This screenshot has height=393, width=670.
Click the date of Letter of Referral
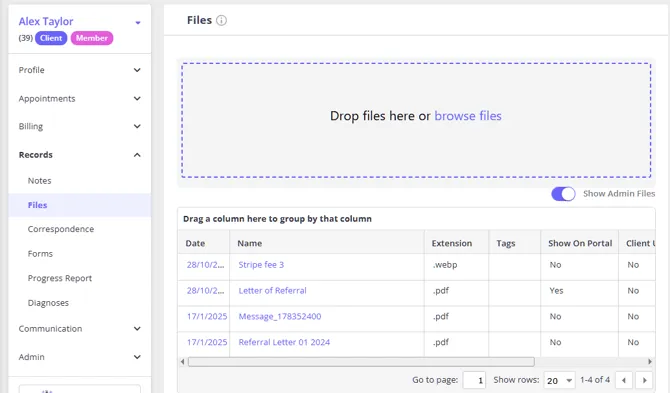click(205, 290)
